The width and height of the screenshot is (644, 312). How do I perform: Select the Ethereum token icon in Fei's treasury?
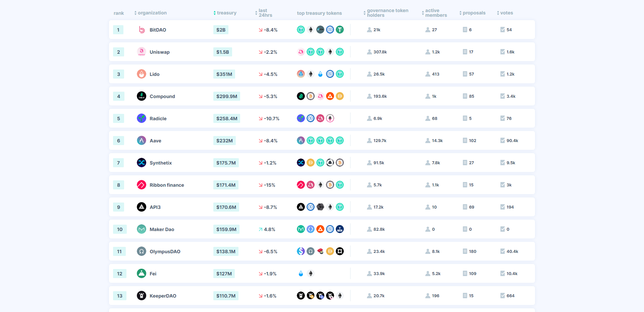[x=311, y=273]
